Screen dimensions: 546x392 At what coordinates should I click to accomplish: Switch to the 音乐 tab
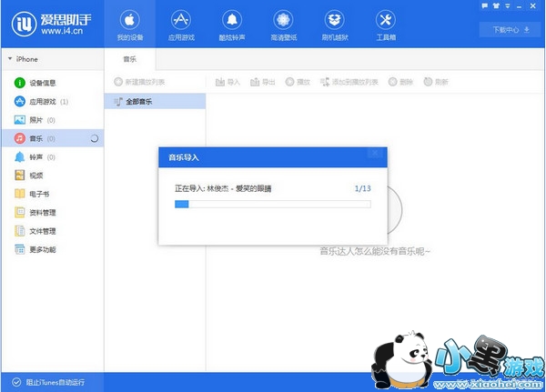click(130, 59)
